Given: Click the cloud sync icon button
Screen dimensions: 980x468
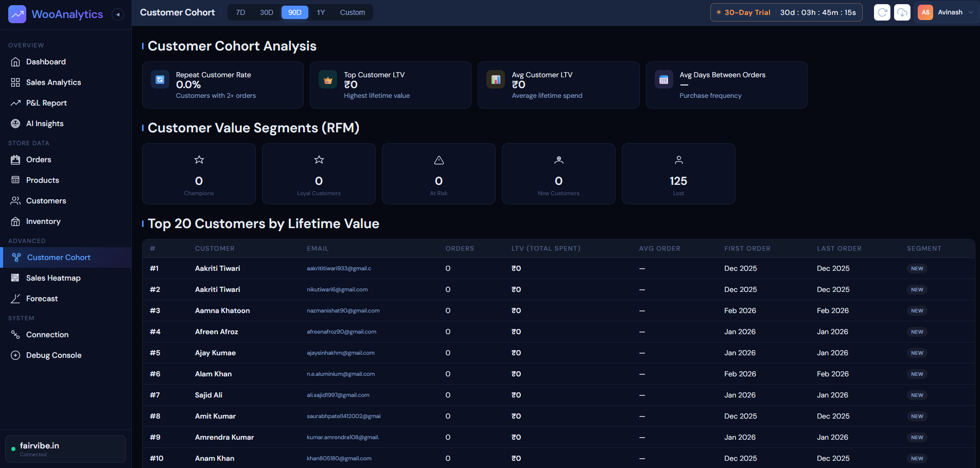Looking at the screenshot, I should tap(902, 12).
